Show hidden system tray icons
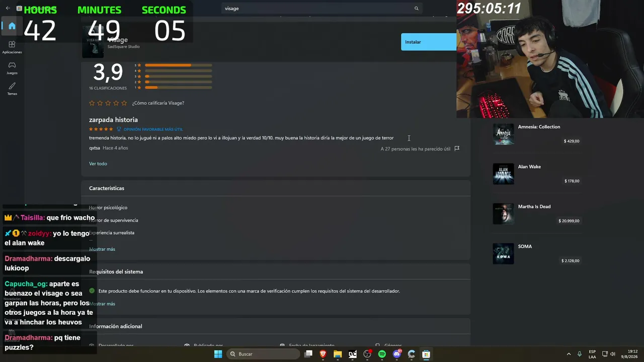Viewport: 644px width, 362px height. pos(569,354)
